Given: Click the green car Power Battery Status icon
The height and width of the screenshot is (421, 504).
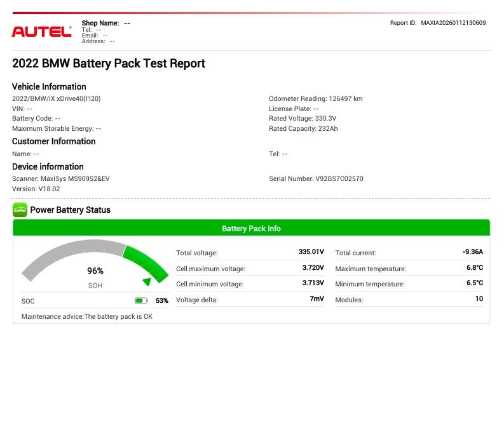Looking at the screenshot, I should click(20, 210).
